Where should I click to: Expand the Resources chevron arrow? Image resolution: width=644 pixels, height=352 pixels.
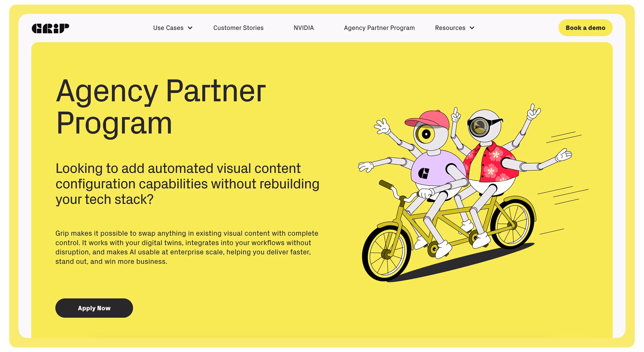click(472, 28)
